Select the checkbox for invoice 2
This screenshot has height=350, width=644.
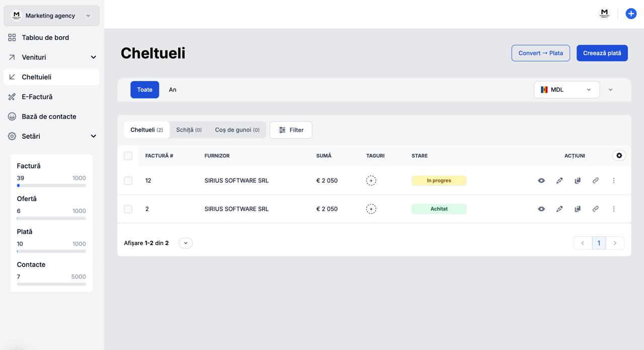(128, 209)
